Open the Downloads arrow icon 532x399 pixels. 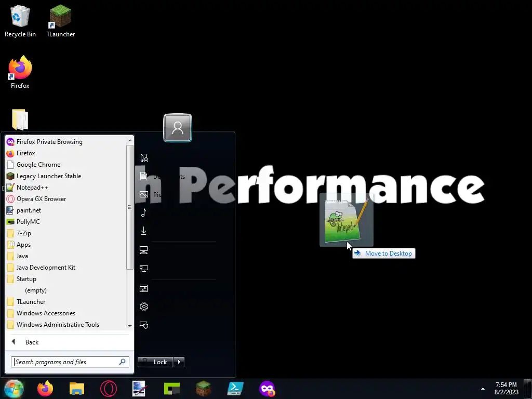coord(144,231)
